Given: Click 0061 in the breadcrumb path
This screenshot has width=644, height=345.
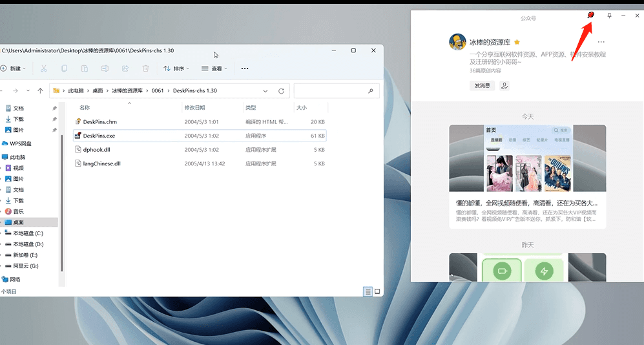Looking at the screenshot, I should [x=158, y=91].
